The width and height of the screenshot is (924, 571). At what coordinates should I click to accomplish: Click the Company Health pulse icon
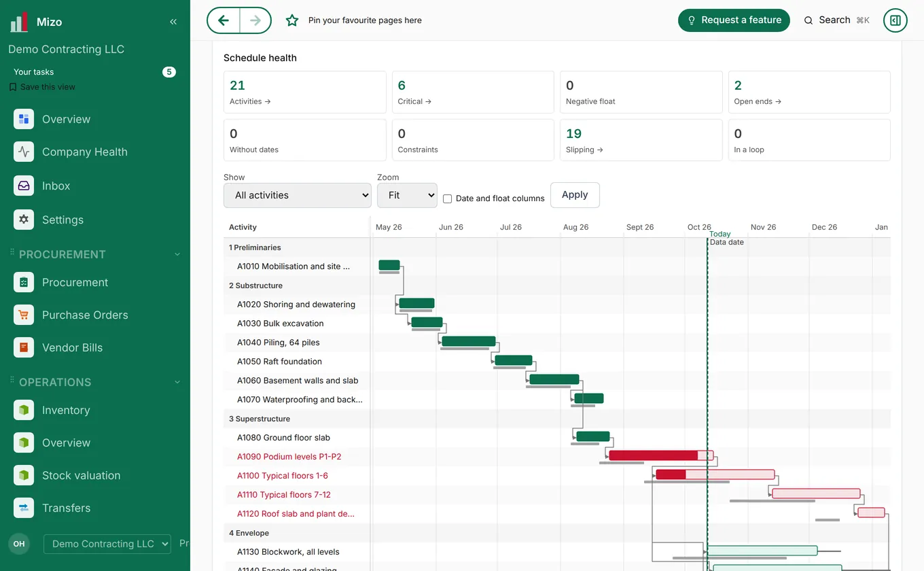click(x=24, y=152)
